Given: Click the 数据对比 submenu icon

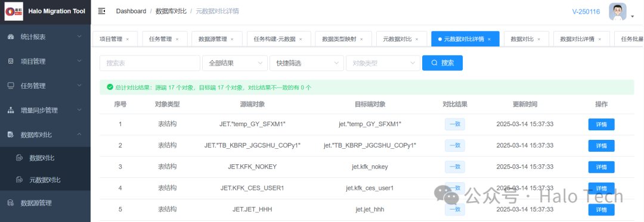Looking at the screenshot, I should (x=19, y=158).
